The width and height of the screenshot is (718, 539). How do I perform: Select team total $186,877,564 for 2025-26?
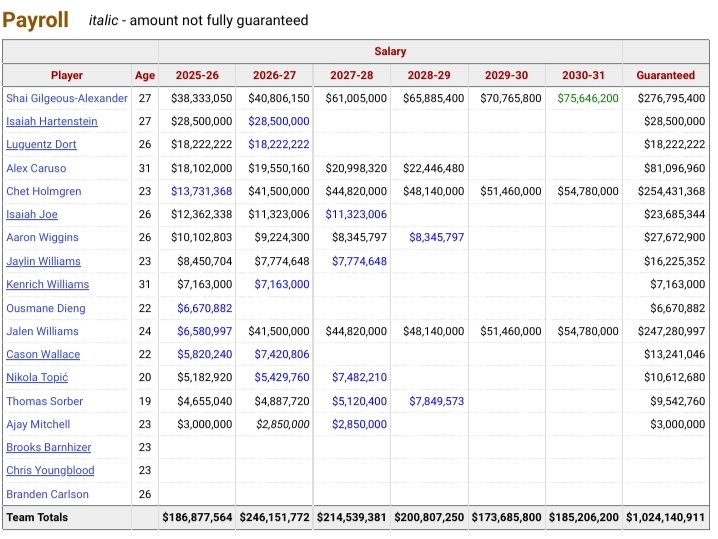point(197,517)
